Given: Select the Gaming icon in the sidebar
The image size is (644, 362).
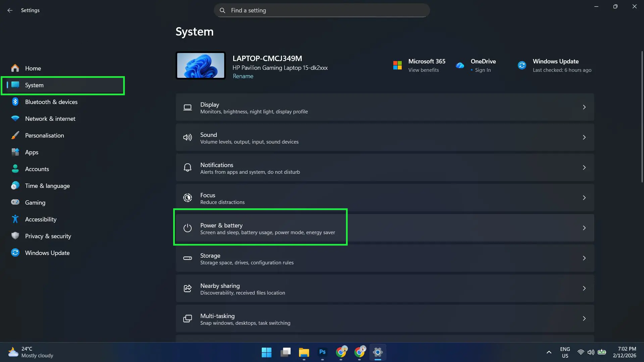Looking at the screenshot, I should [15, 202].
